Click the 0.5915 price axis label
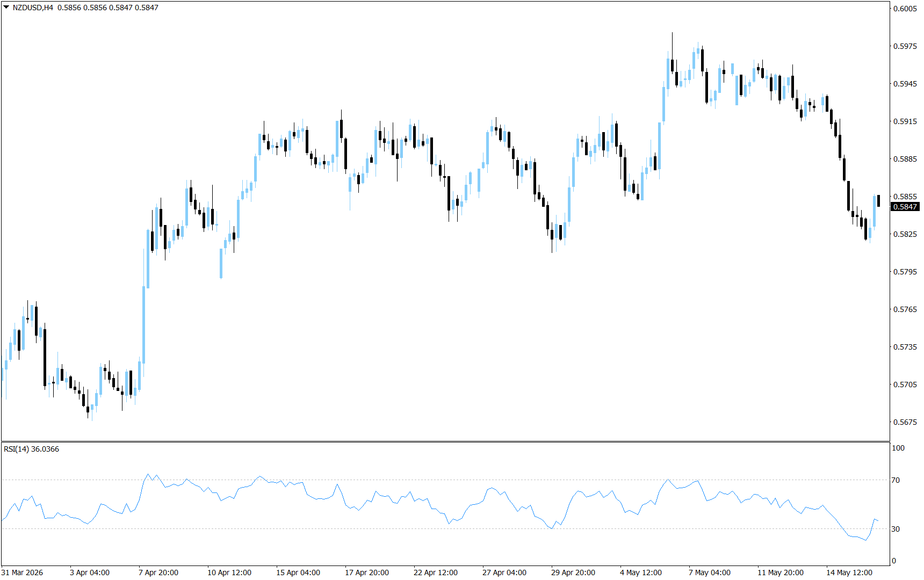Viewport: 924px width, 580px height. (905, 121)
